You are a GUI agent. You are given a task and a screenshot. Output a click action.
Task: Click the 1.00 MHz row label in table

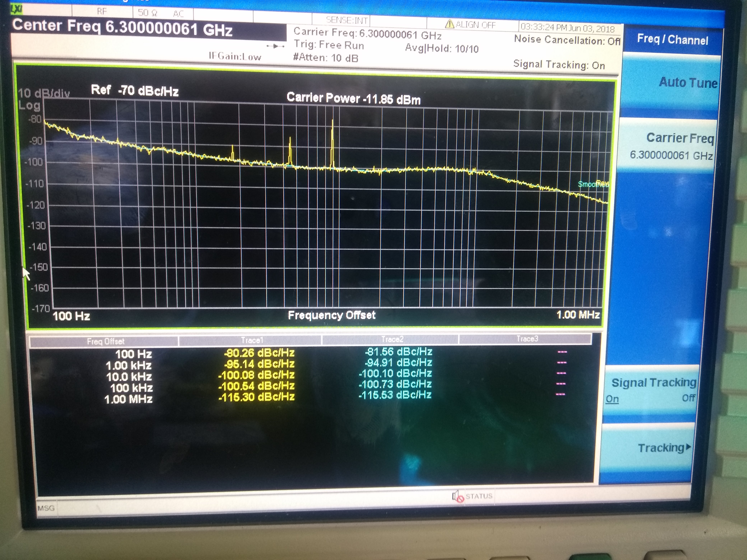pos(128,399)
